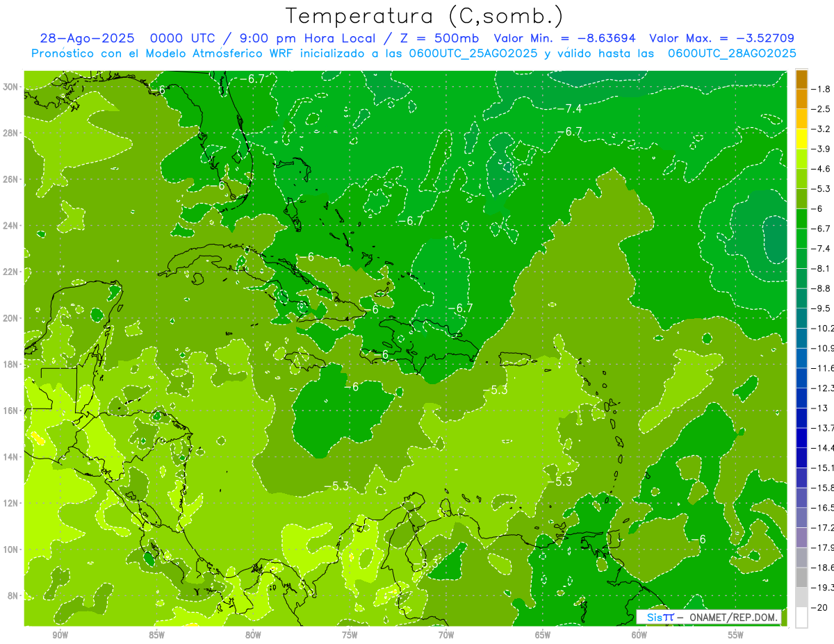
Task: Click the '0600UTC_28AGO2025' valid-until timestamp
Action: [732, 53]
